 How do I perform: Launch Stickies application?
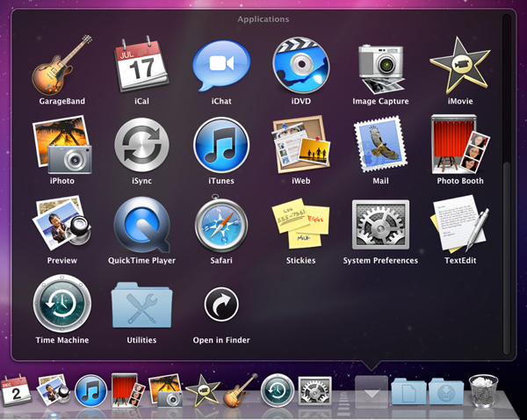300,223
